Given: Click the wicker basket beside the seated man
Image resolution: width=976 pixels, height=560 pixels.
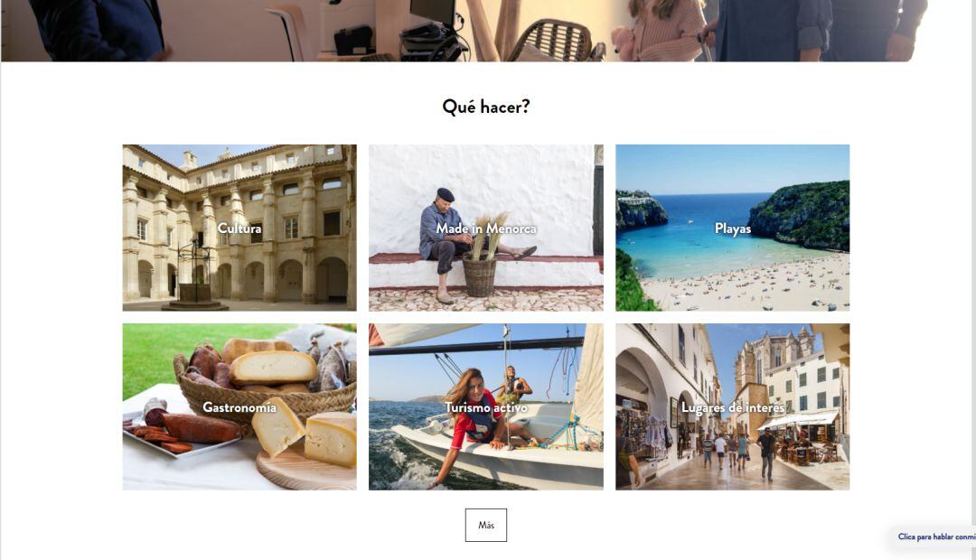Looking at the screenshot, I should pos(479,275).
